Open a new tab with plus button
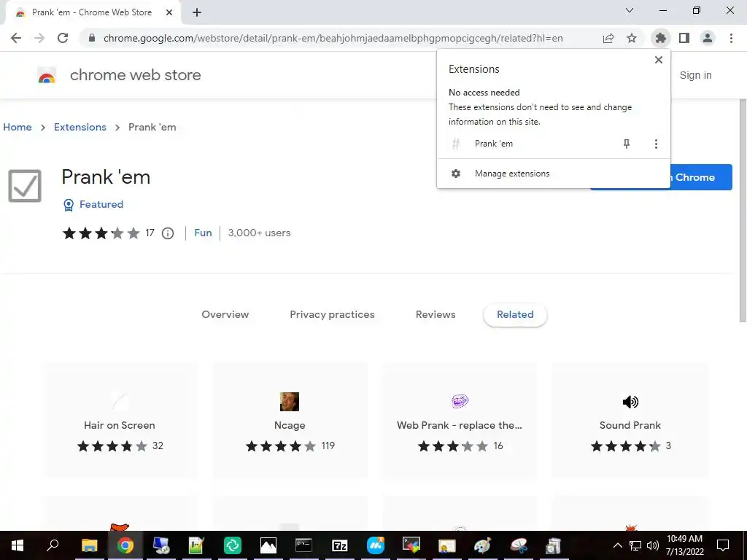 click(x=197, y=13)
